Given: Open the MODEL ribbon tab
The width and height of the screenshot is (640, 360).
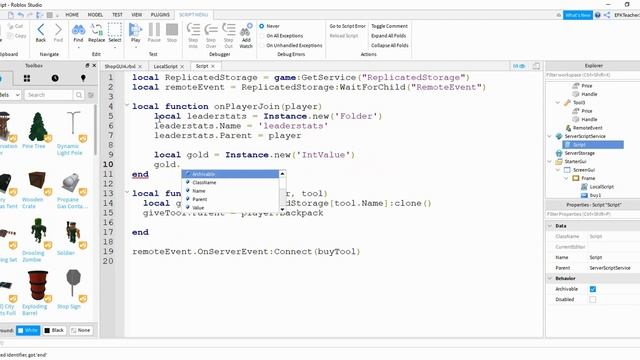Looking at the screenshot, I should [95, 15].
